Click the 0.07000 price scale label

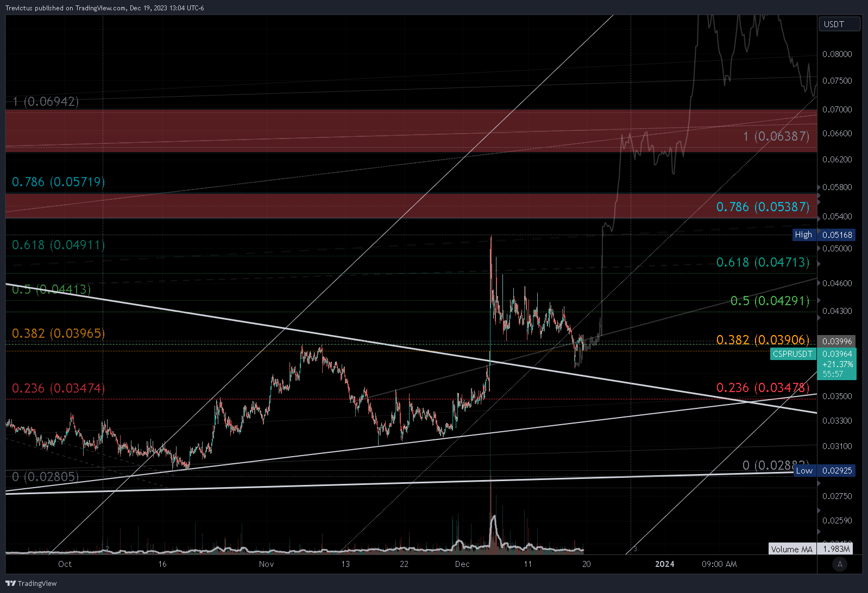point(837,110)
